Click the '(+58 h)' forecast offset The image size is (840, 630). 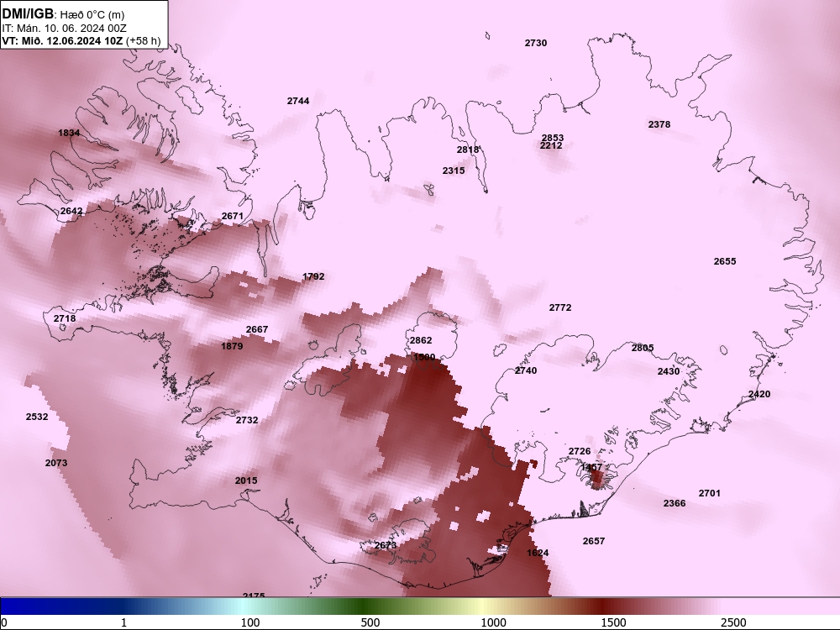[x=143, y=40]
